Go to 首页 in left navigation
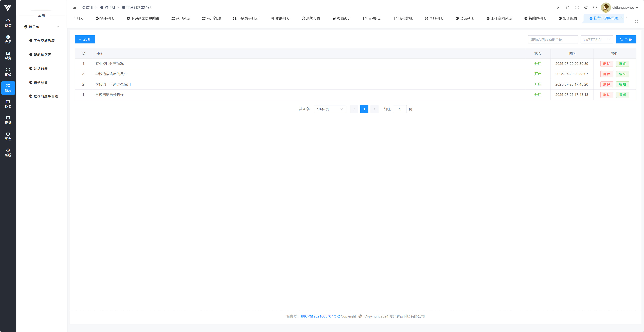644x332 pixels. (8, 23)
